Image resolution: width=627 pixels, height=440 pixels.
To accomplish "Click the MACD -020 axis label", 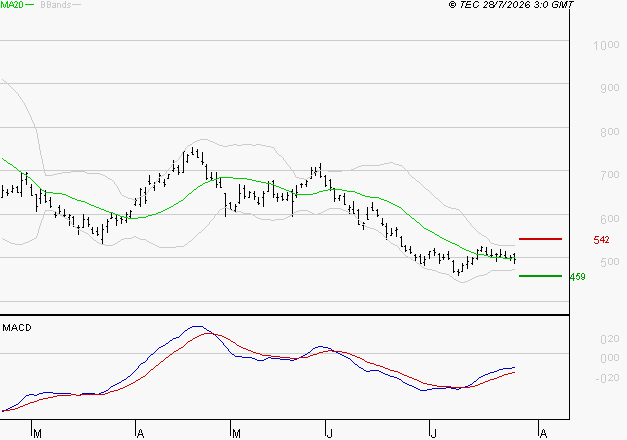I will coord(607,378).
